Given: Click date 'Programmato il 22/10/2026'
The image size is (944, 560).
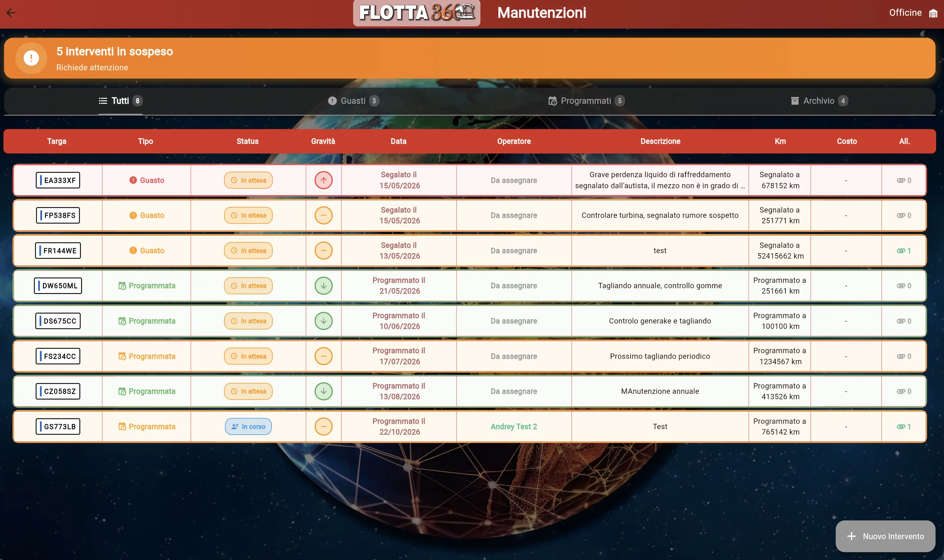Looking at the screenshot, I should (x=399, y=426).
